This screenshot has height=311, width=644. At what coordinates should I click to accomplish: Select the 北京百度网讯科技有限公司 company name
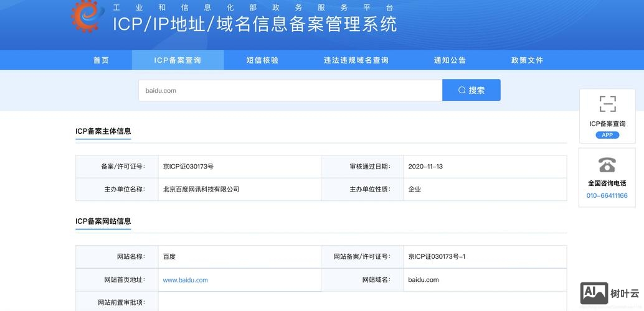point(201,190)
